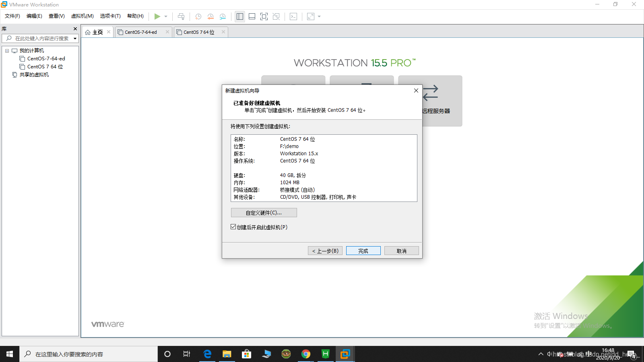Screen dimensions: 644x362
Task: Click the stretch guest display icon
Action: (311, 16)
